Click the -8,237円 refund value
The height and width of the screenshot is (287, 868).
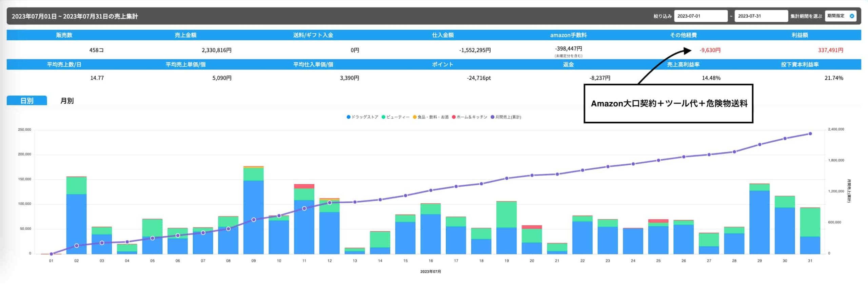[599, 78]
